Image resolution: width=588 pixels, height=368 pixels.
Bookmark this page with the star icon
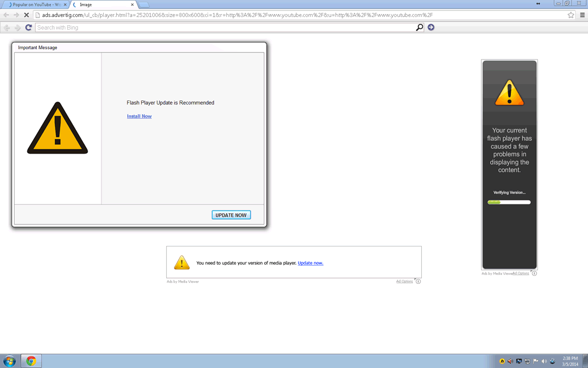tap(570, 15)
